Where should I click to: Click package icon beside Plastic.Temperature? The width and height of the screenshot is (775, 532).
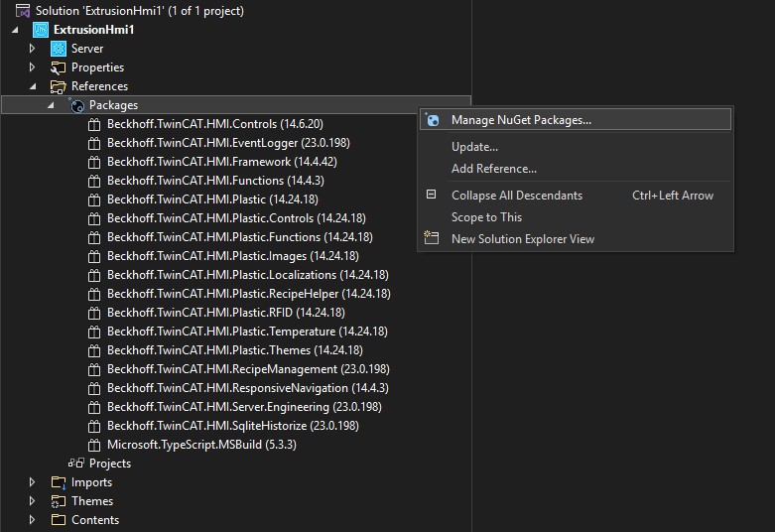94,332
